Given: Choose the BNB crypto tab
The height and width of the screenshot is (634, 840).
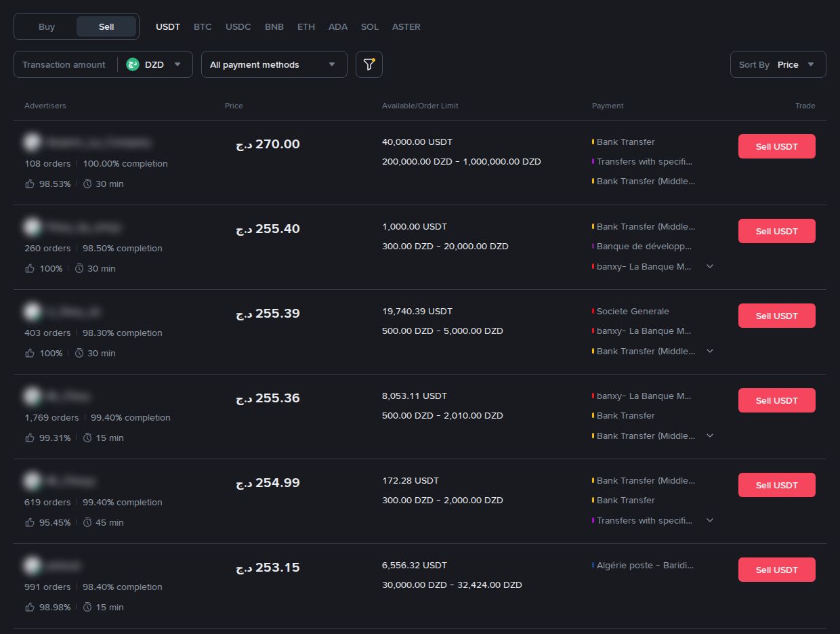Looking at the screenshot, I should (x=274, y=27).
